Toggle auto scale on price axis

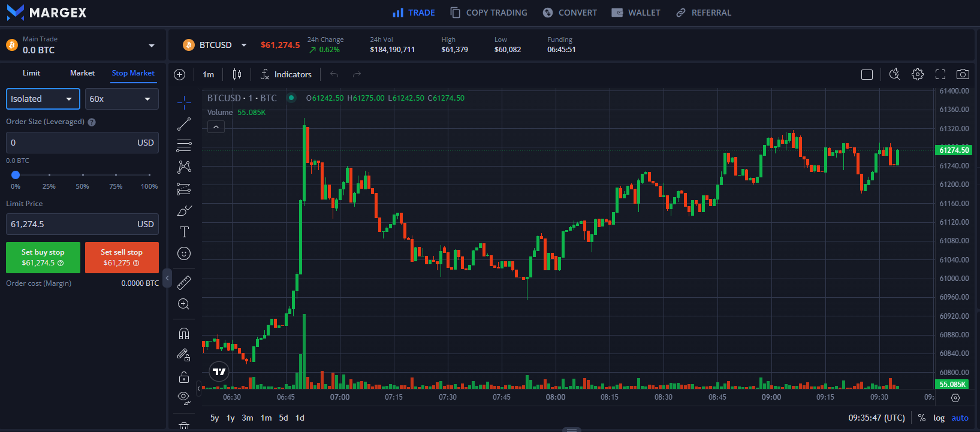point(960,418)
